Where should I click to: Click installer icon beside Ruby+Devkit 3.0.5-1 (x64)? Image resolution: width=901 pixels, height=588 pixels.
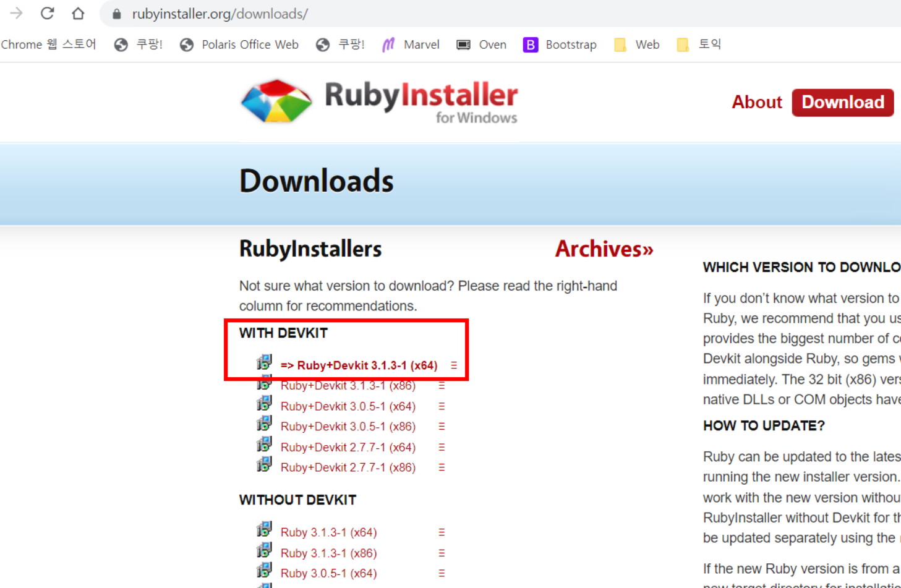click(264, 404)
